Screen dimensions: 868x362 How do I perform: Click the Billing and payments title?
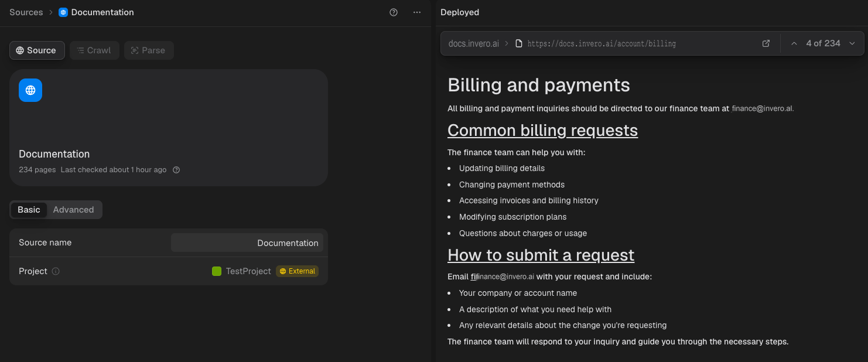click(x=539, y=85)
